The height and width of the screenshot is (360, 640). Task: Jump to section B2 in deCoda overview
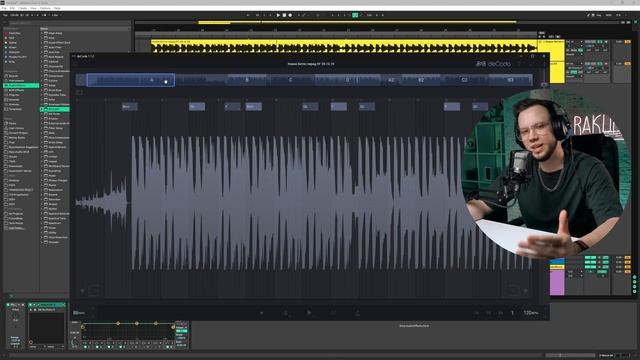click(421, 80)
